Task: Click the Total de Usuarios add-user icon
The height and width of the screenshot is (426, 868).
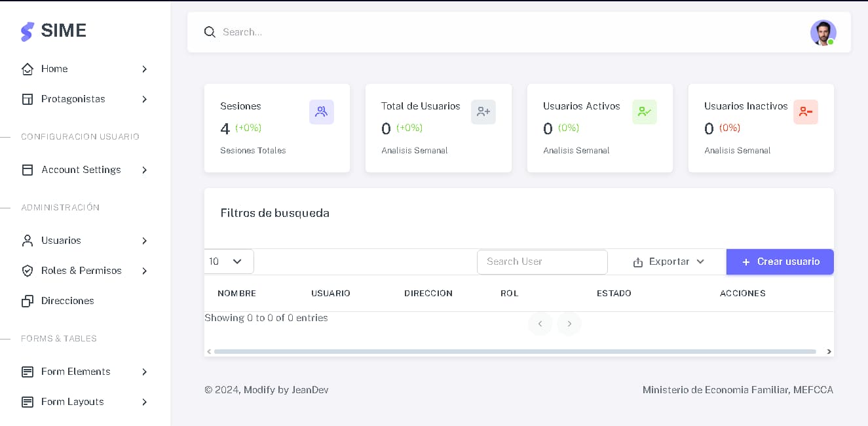Action: (x=483, y=112)
